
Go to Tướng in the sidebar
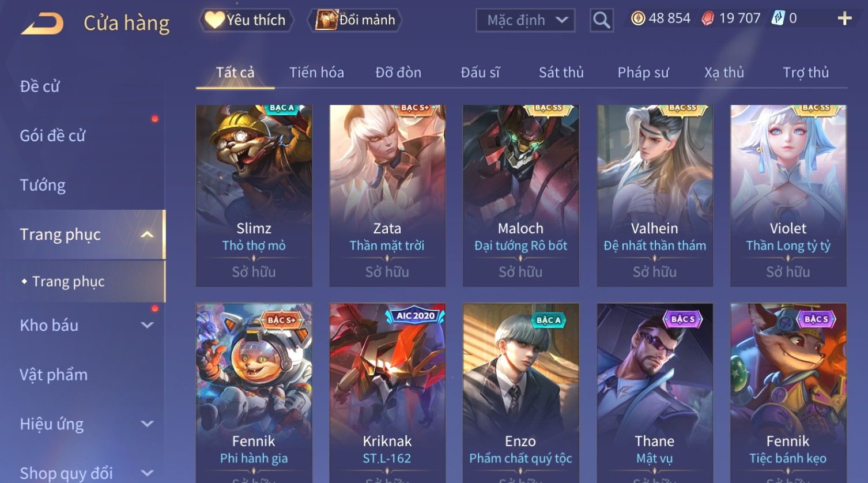pyautogui.click(x=43, y=185)
